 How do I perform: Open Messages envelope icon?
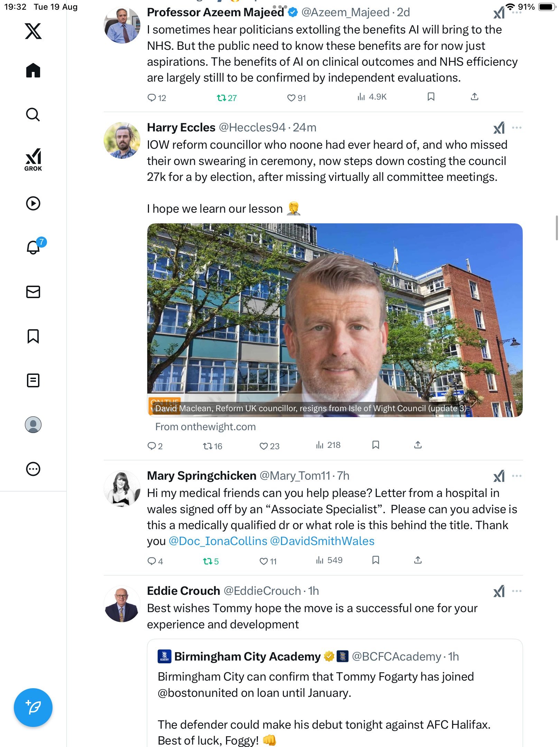[x=33, y=292]
